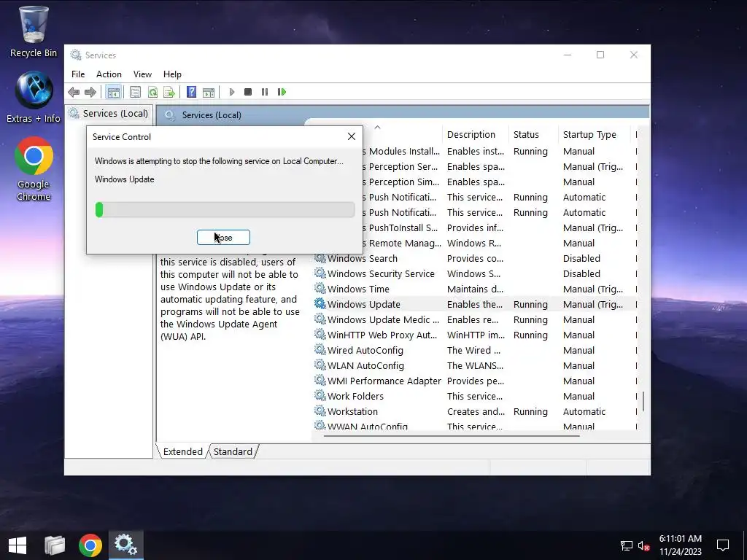The height and width of the screenshot is (560, 747).
Task: Toggle Show/Hide Console Tree toolbar icon
Action: point(113,92)
